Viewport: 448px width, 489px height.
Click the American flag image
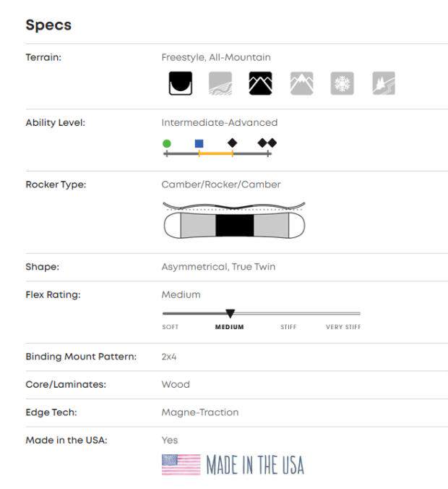[181, 464]
